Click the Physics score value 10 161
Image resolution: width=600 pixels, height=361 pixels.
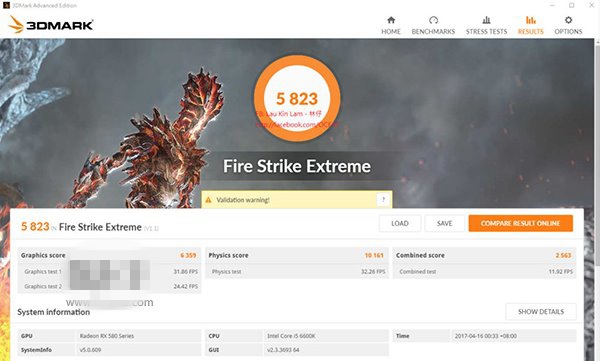(x=374, y=255)
